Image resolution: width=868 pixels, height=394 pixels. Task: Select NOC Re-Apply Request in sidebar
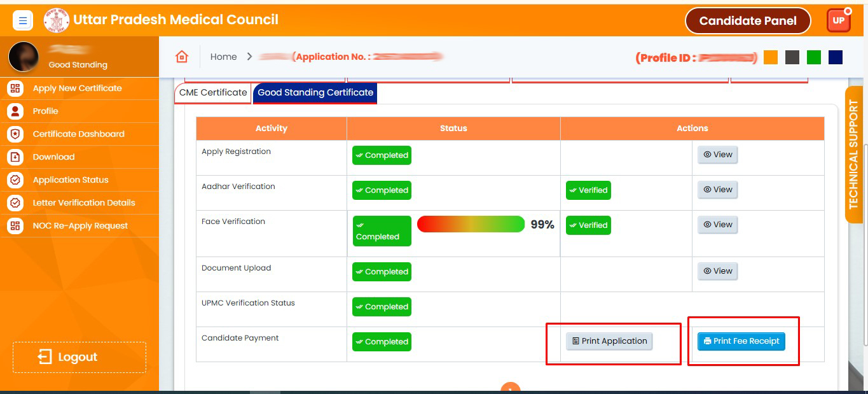(x=80, y=226)
